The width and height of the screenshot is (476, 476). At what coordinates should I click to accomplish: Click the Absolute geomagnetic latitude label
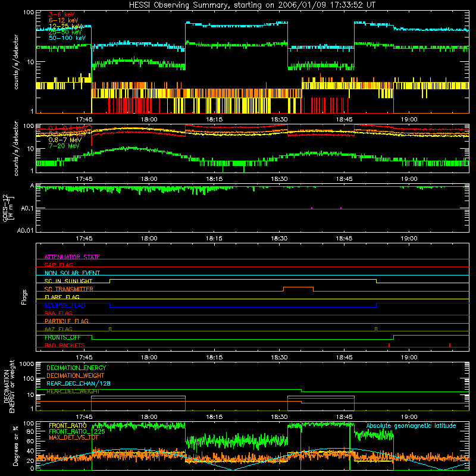(x=411, y=425)
